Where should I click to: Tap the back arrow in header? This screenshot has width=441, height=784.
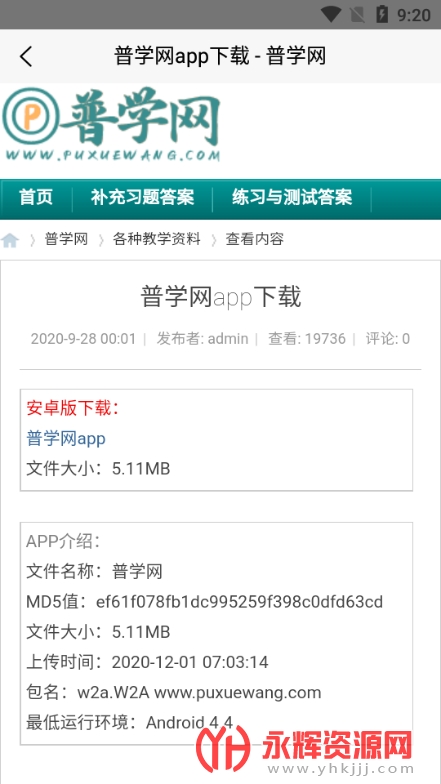(x=26, y=56)
